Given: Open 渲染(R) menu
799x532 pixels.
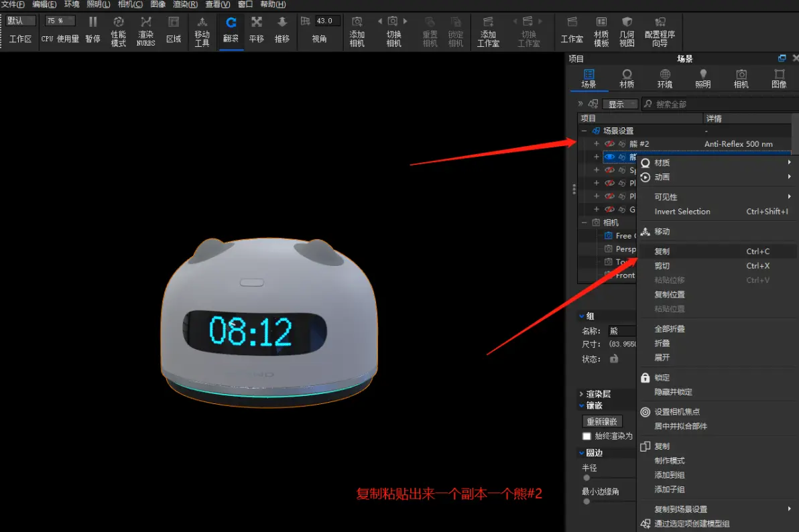Looking at the screenshot, I should 185,4.
